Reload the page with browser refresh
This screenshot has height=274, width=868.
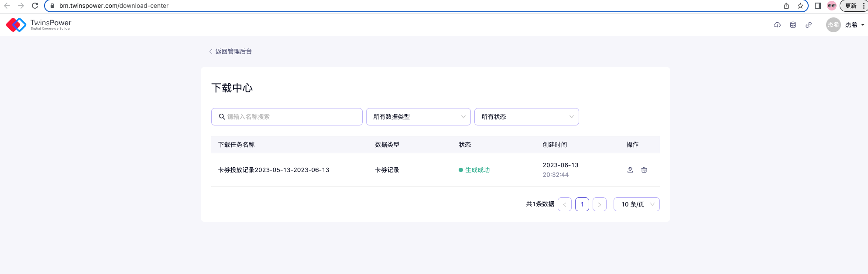[x=35, y=6]
